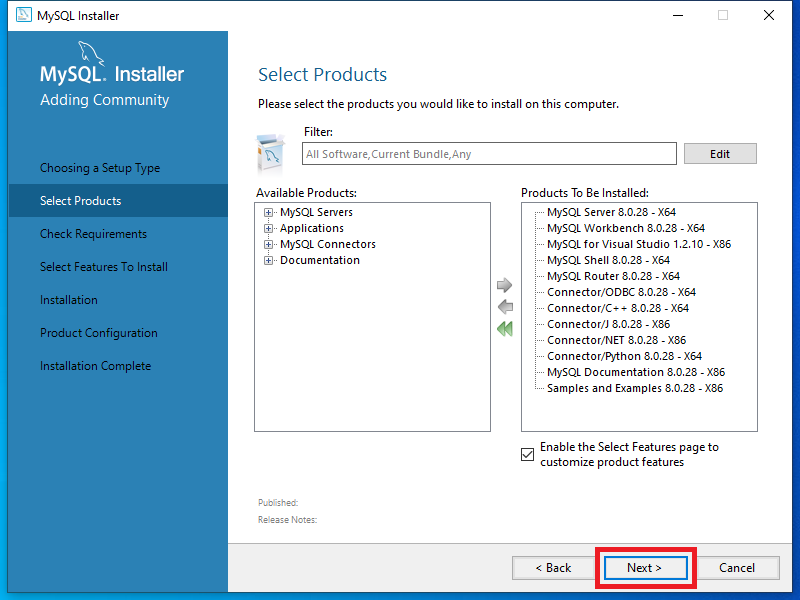Screen dimensions: 800x600
Task: Select Connector/NET 8.0.28 - X86
Action: (x=616, y=340)
